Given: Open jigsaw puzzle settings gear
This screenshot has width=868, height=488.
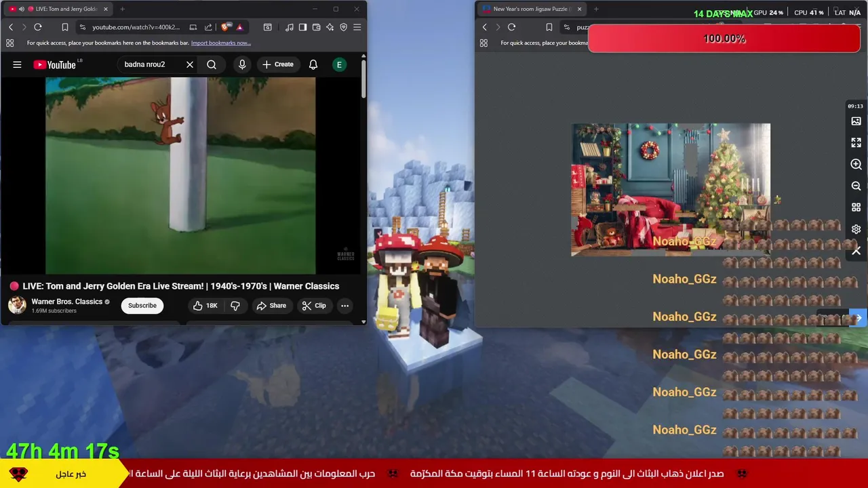Looking at the screenshot, I should coord(856,229).
